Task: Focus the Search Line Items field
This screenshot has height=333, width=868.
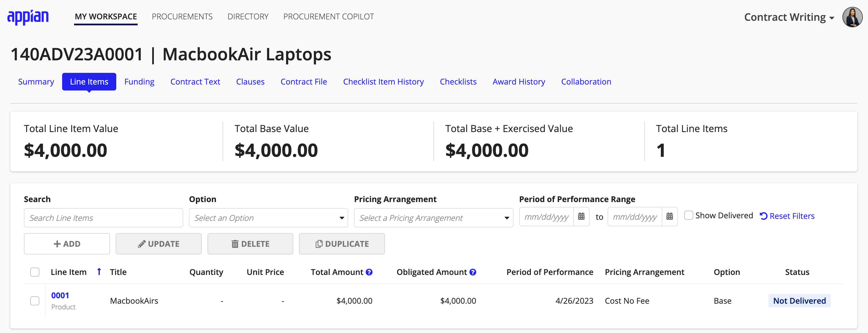Action: [103, 218]
